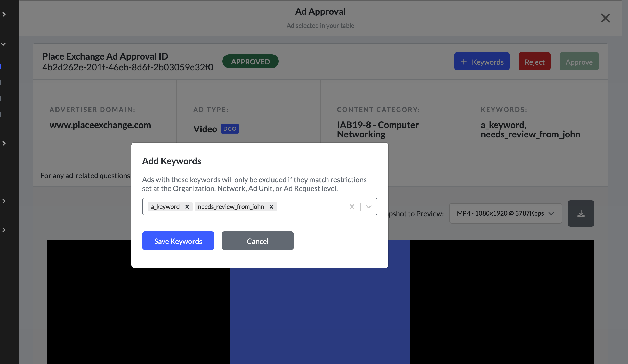The width and height of the screenshot is (628, 364).
Task: Click the plus Keywords button
Action: point(482,61)
